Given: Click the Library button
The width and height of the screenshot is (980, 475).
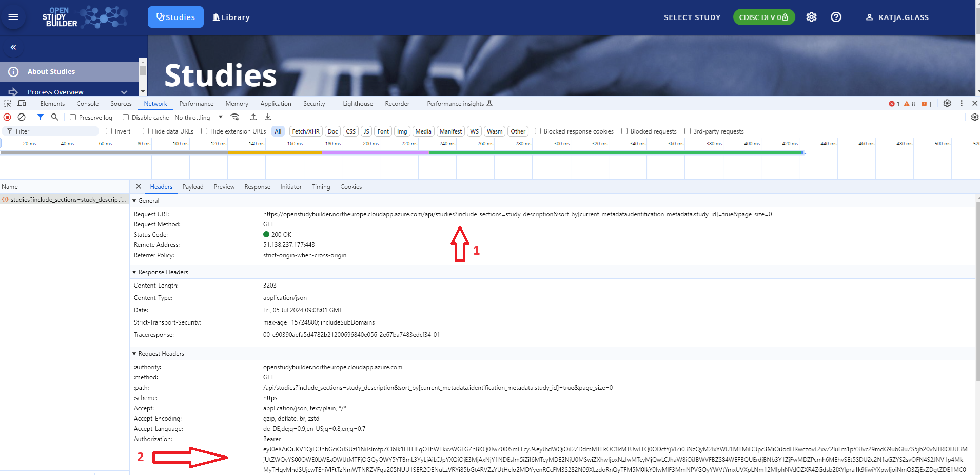Looking at the screenshot, I should [x=231, y=17].
